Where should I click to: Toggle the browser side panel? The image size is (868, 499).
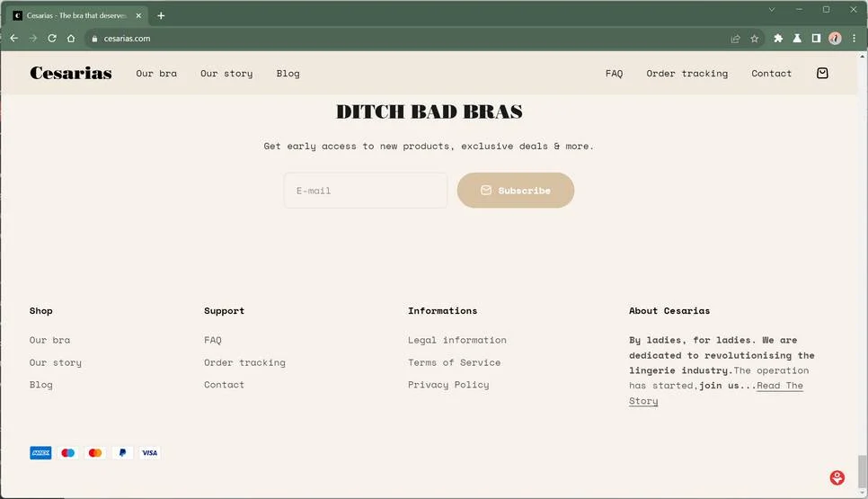coord(816,39)
